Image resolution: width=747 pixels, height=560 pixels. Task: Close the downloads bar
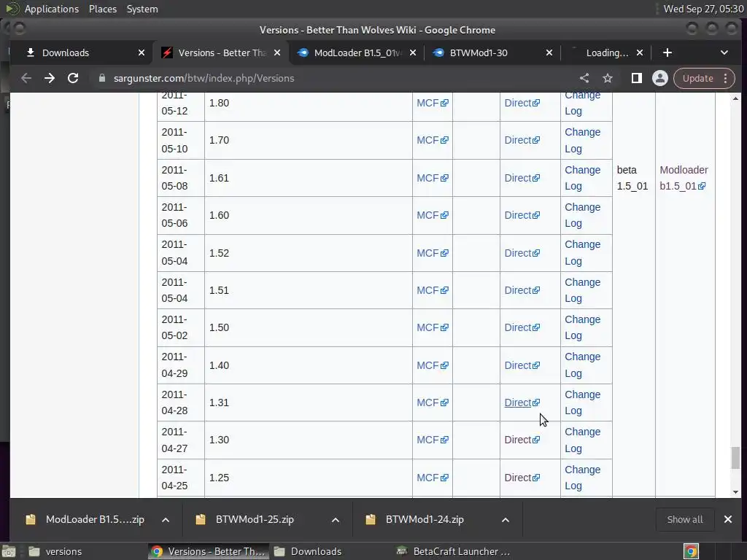728,519
